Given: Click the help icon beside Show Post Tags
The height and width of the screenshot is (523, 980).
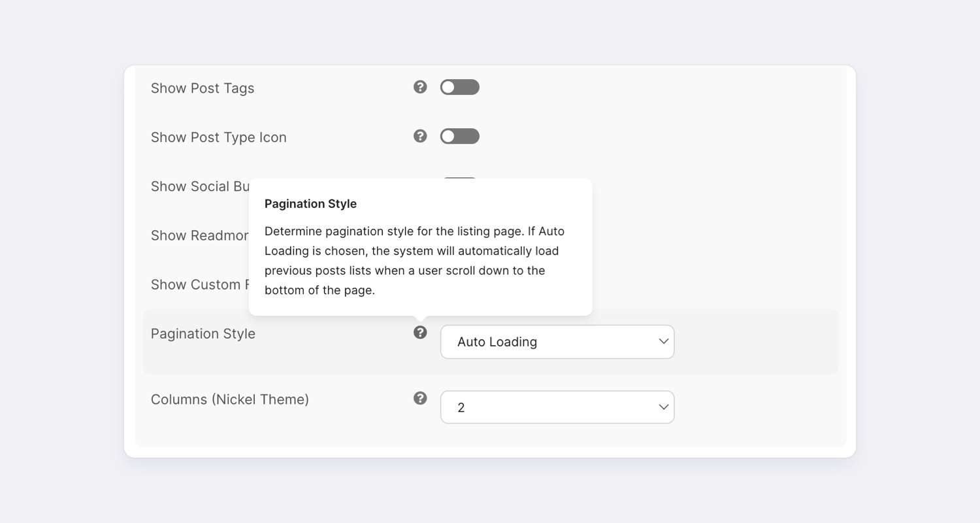Looking at the screenshot, I should pos(420,86).
